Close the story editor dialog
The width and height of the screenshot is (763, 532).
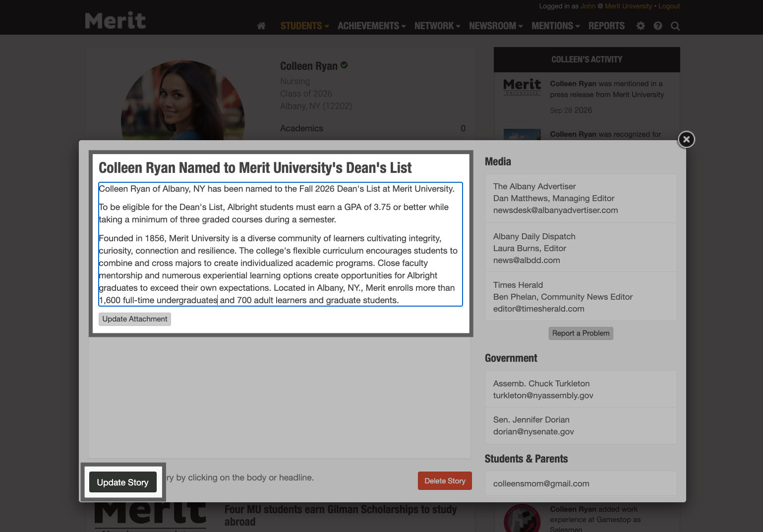686,139
